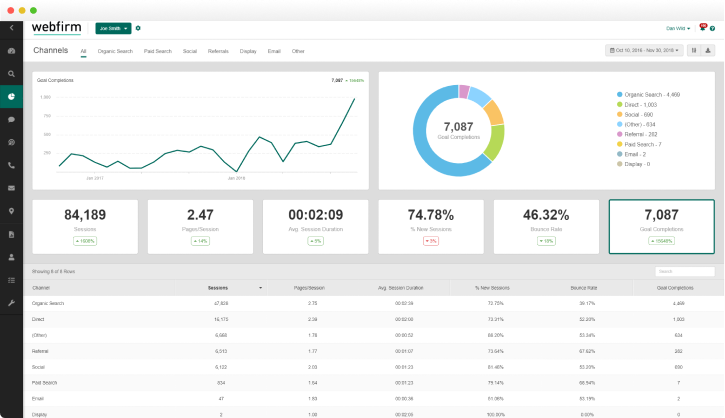Open the speech bubble icon in sidebar

tap(12, 120)
